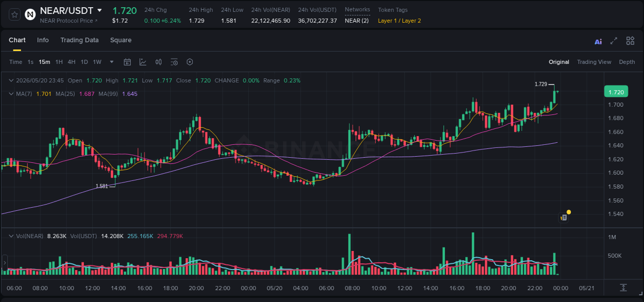
Task: Collapse the Vol(NEAR) indicator chevron
Action: pyautogui.click(x=11, y=236)
